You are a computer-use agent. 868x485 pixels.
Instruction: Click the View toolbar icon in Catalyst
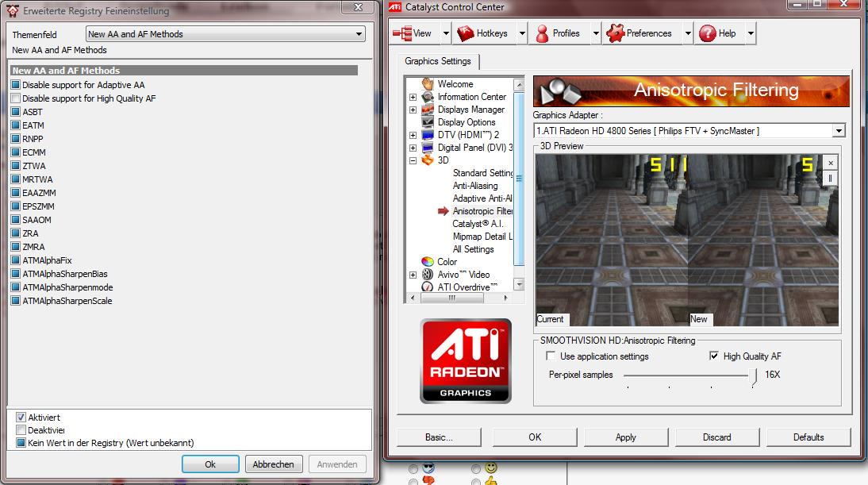(402, 33)
